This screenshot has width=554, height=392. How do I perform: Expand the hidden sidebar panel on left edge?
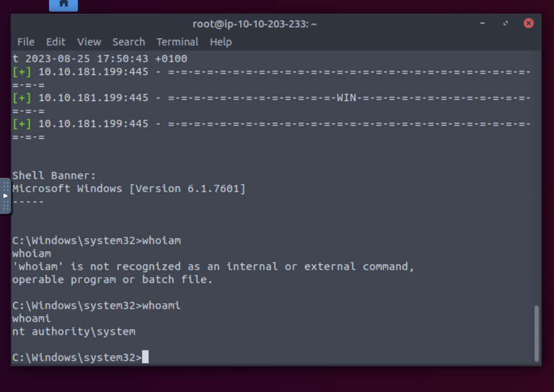click(6, 196)
